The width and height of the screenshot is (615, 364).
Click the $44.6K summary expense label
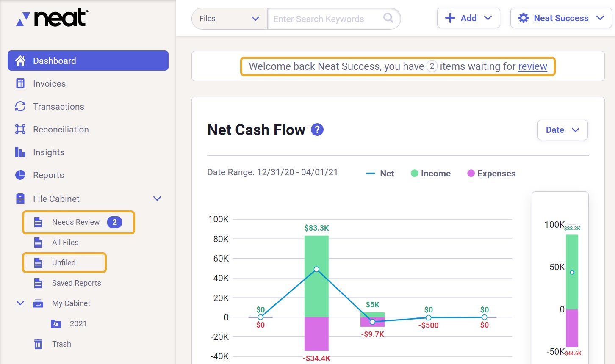point(573,353)
